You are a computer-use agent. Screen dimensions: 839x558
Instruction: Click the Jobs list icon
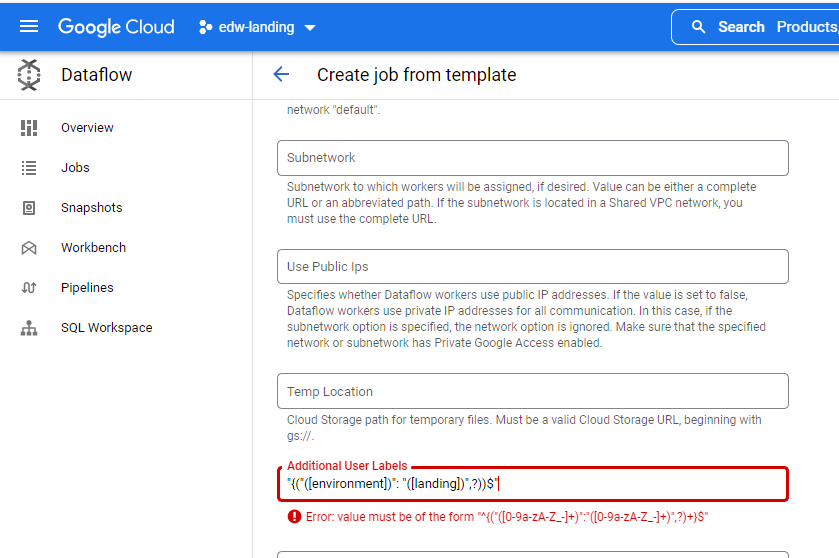[29, 168]
